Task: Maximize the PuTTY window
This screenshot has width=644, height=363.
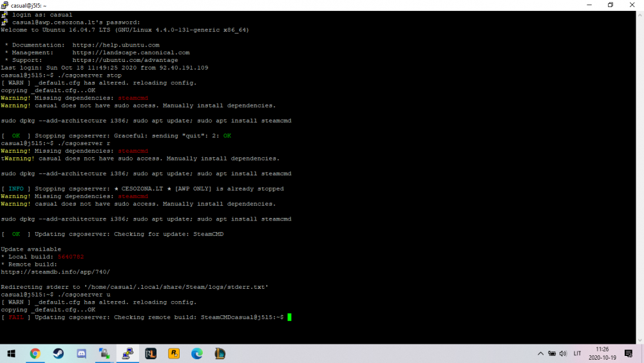Action: coord(611,5)
